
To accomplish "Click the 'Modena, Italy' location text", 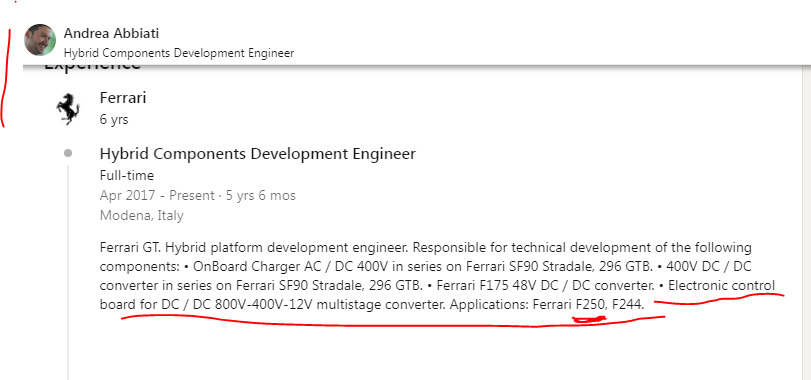I will [x=141, y=216].
